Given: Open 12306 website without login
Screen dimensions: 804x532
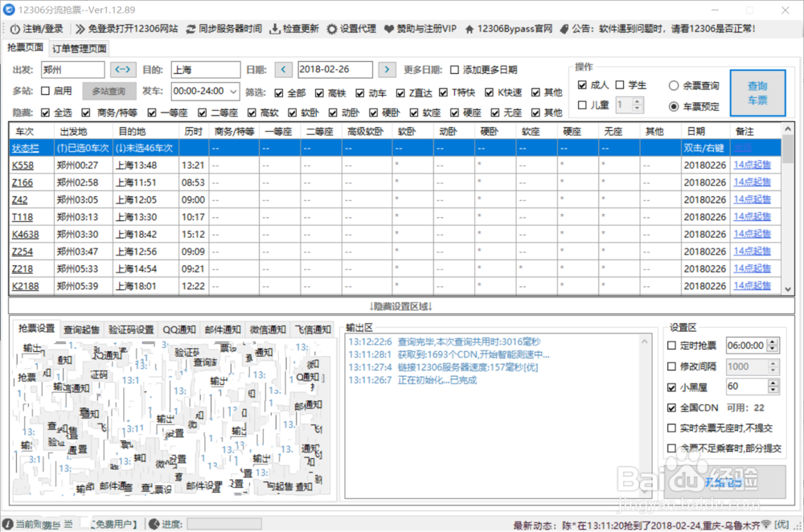Looking at the screenshot, I should [x=126, y=29].
